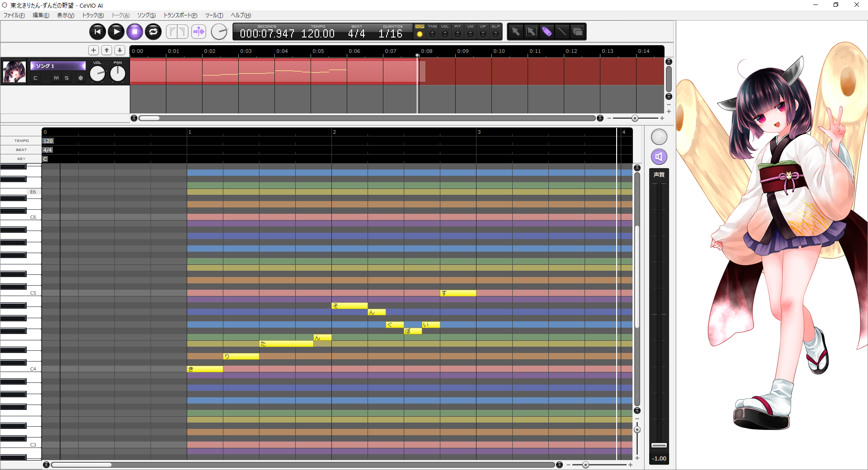This screenshot has width=868, height=470.
Task: Select the ALP alpha adjust mode
Action: [x=496, y=32]
